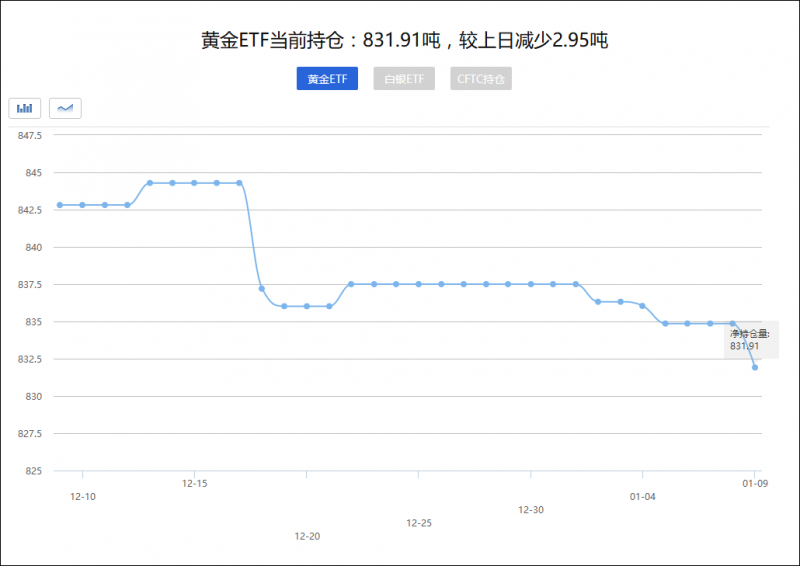Viewport: 800px width, 566px height.
Task: Click the 12-25 x-axis label
Action: [x=419, y=523]
